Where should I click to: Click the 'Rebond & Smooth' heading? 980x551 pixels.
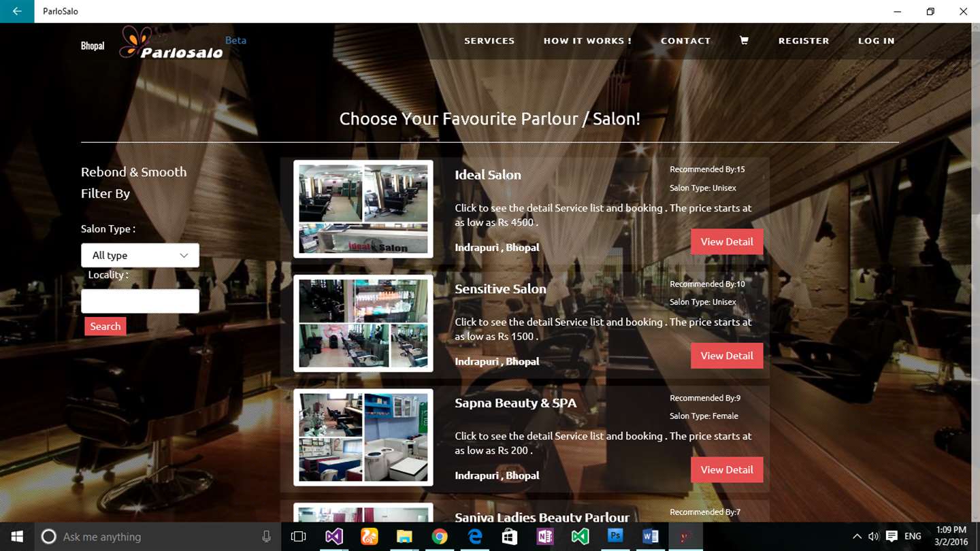click(133, 172)
